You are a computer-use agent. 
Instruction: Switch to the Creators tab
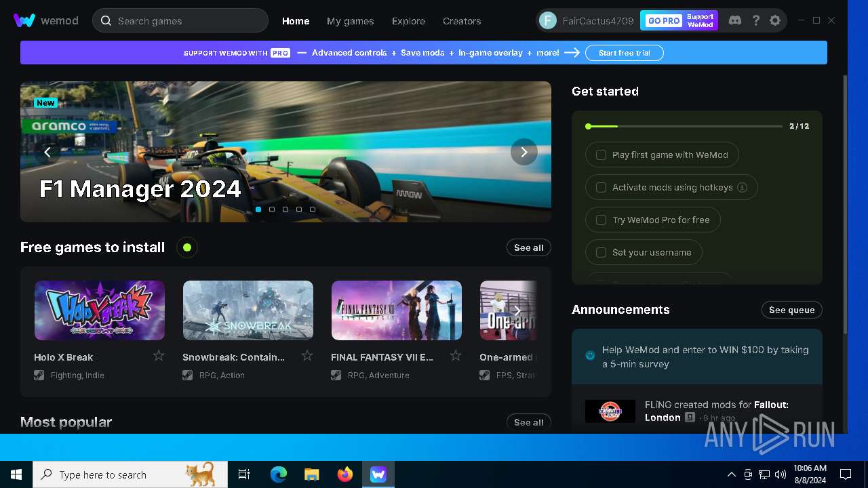(x=462, y=21)
